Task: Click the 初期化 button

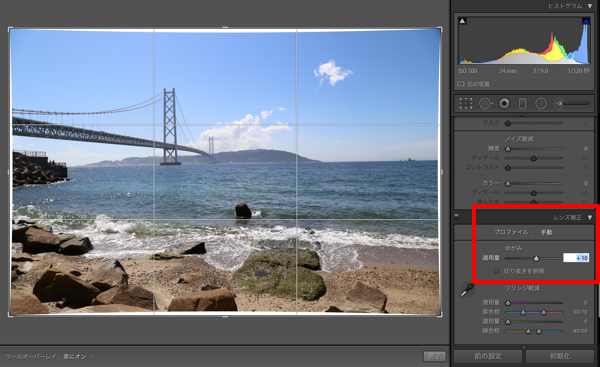Action: coord(560,356)
